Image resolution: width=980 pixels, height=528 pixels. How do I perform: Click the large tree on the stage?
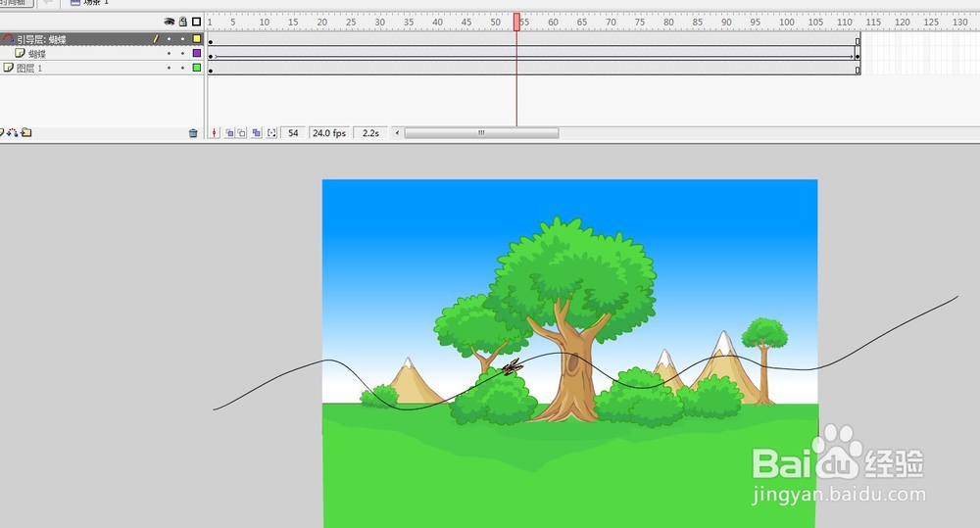click(x=570, y=318)
